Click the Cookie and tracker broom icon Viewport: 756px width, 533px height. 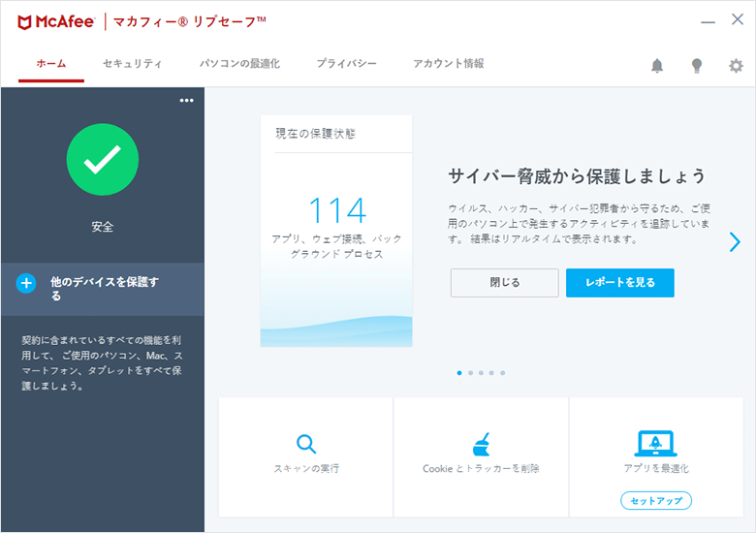point(481,444)
